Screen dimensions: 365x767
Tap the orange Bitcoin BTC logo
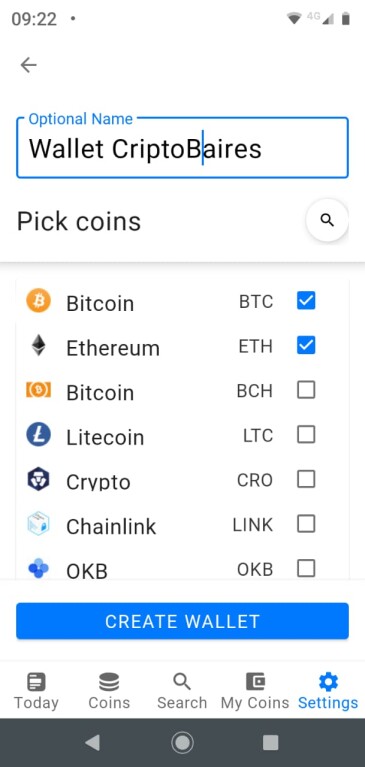click(x=38, y=300)
